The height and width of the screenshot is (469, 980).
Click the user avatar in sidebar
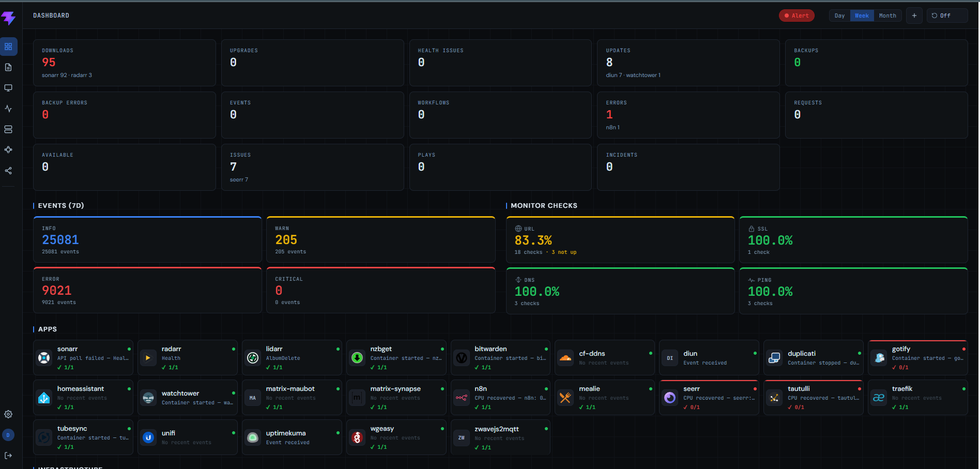8,435
